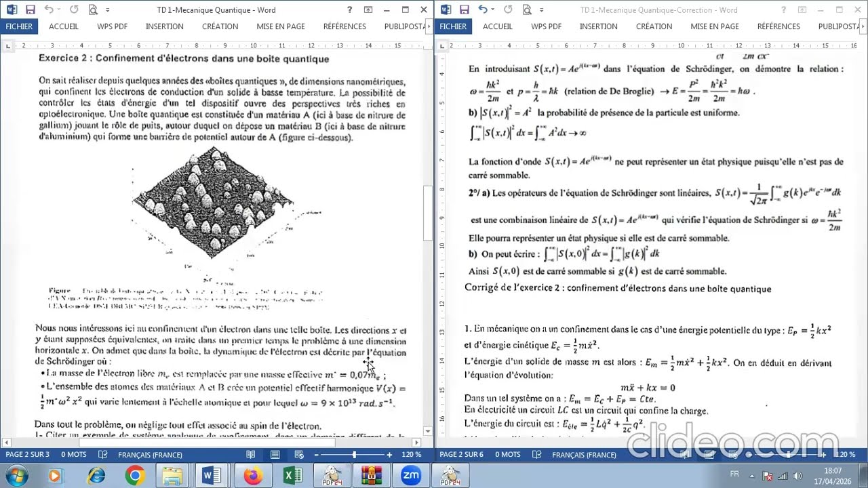Undo last action in right Word window

pos(483,10)
